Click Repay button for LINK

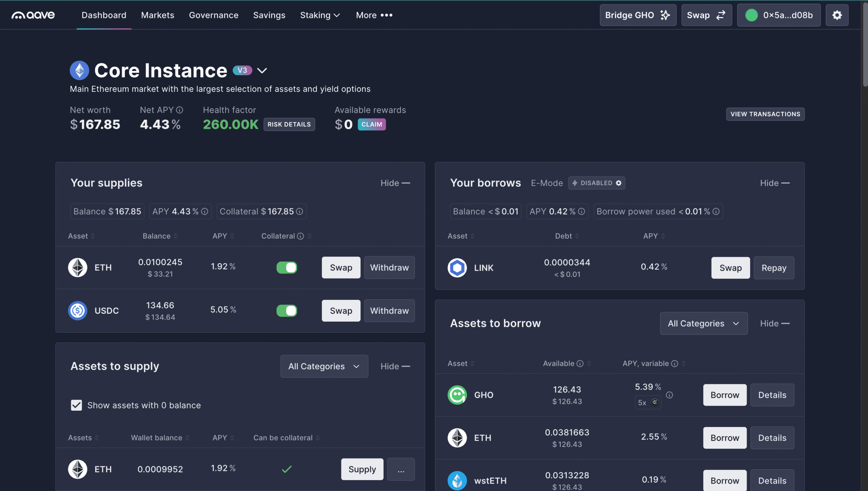773,268
